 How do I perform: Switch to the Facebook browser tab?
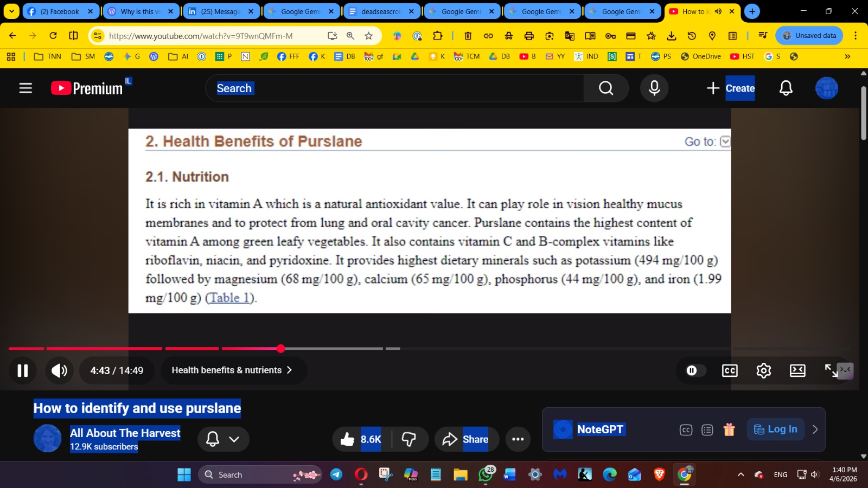[59, 11]
